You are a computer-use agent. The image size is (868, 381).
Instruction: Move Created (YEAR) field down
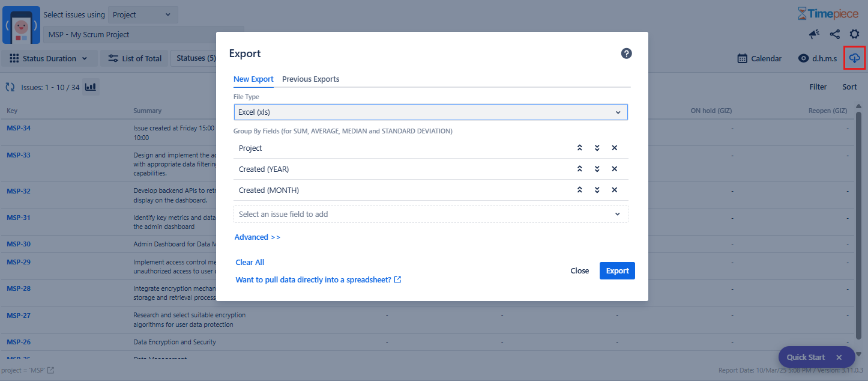(597, 169)
